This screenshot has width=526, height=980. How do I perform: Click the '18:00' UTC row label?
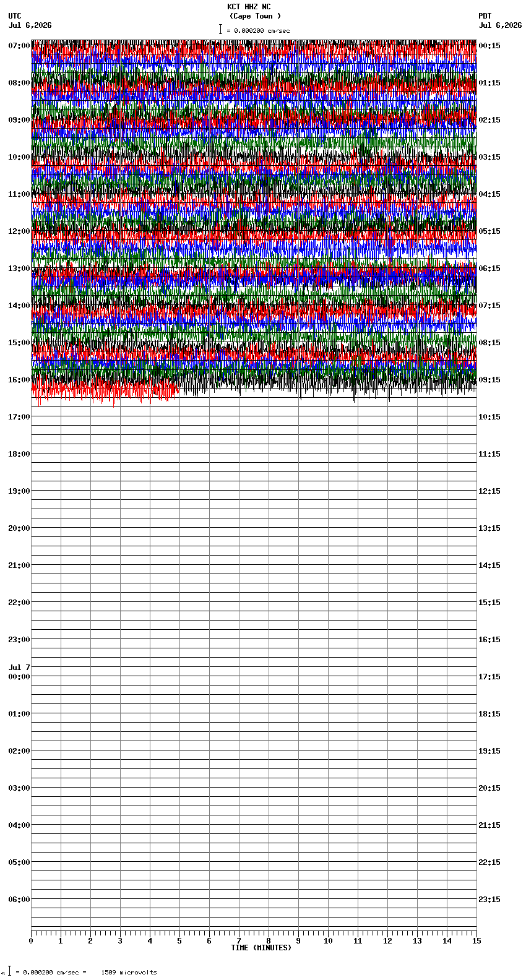[x=19, y=454]
